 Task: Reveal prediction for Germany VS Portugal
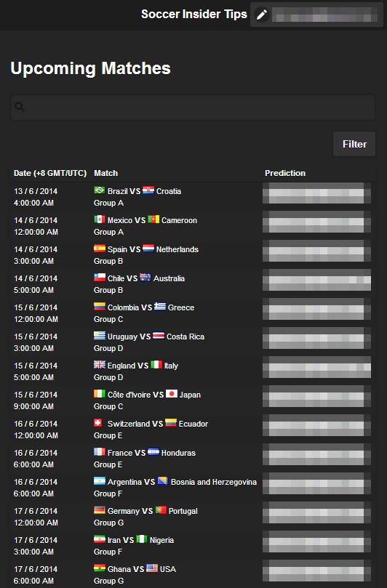317,513
